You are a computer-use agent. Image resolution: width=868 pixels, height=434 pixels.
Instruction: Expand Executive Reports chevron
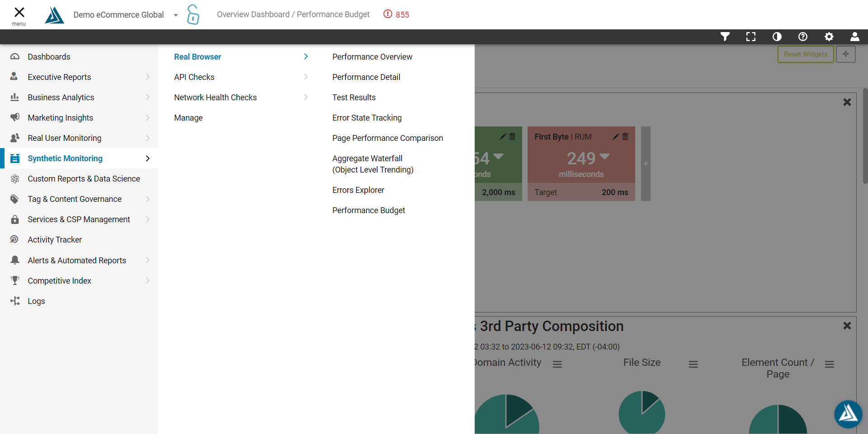coord(147,77)
